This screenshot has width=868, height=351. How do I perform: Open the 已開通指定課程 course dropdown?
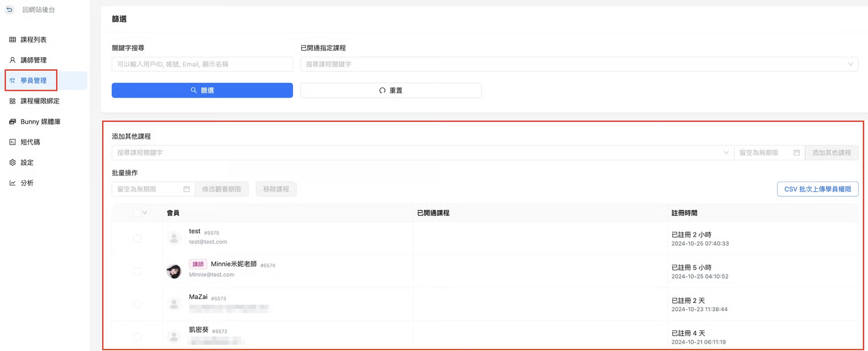coord(579,65)
